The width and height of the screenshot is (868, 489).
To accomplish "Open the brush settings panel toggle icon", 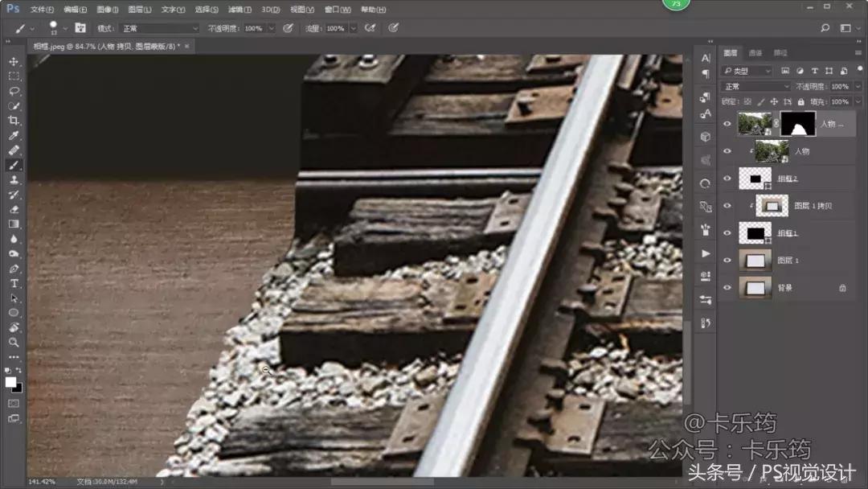I will tap(80, 27).
